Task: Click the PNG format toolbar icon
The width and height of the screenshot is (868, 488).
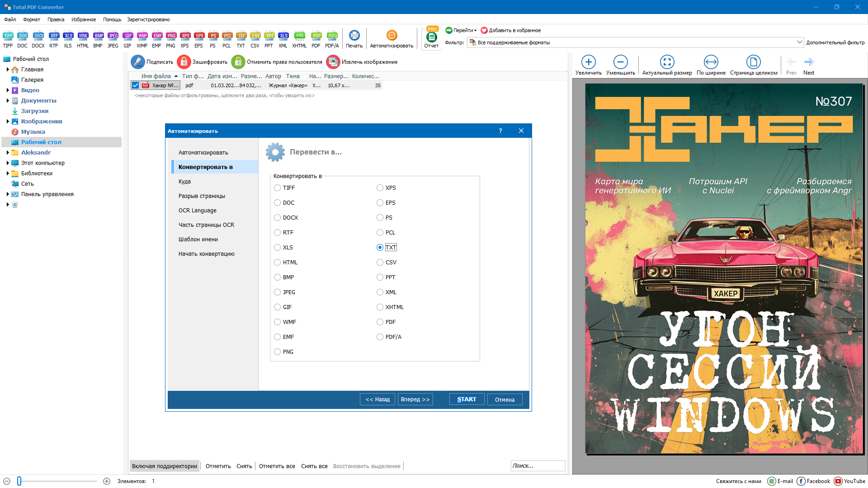Action: tap(170, 39)
